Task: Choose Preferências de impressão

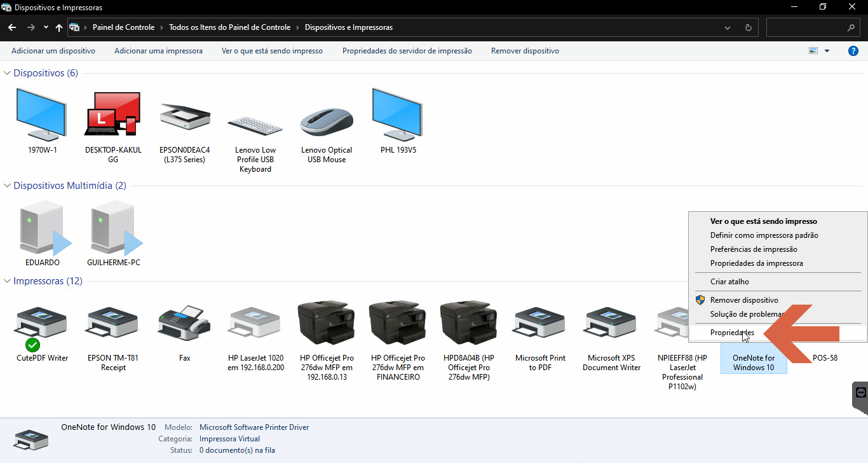Action: (x=778, y=249)
